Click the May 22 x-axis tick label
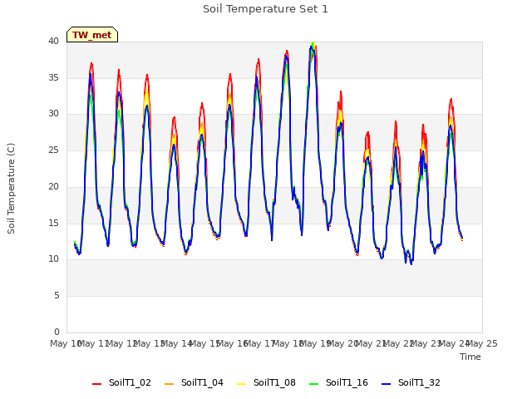532x399 pixels. [x=398, y=343]
